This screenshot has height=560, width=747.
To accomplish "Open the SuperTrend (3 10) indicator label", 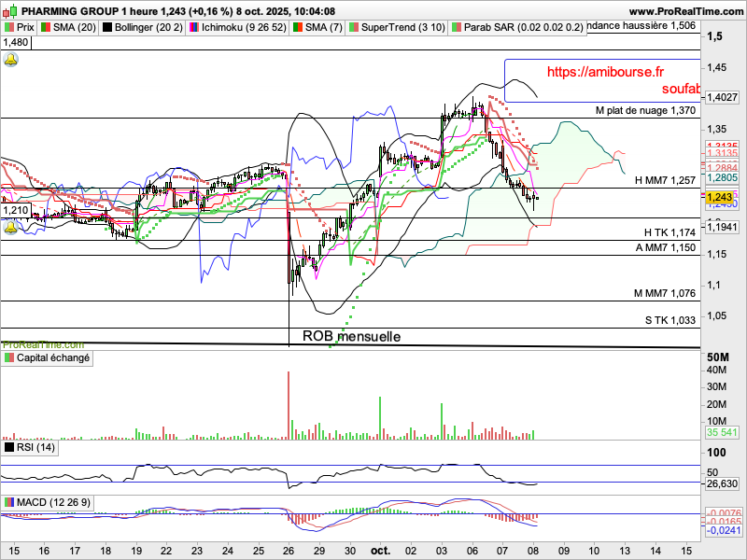I will click(x=397, y=27).
